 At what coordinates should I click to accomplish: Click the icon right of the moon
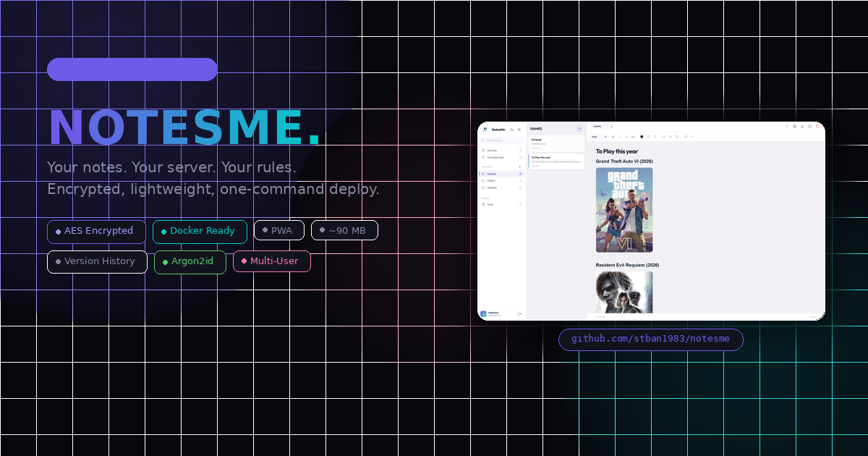click(x=519, y=130)
